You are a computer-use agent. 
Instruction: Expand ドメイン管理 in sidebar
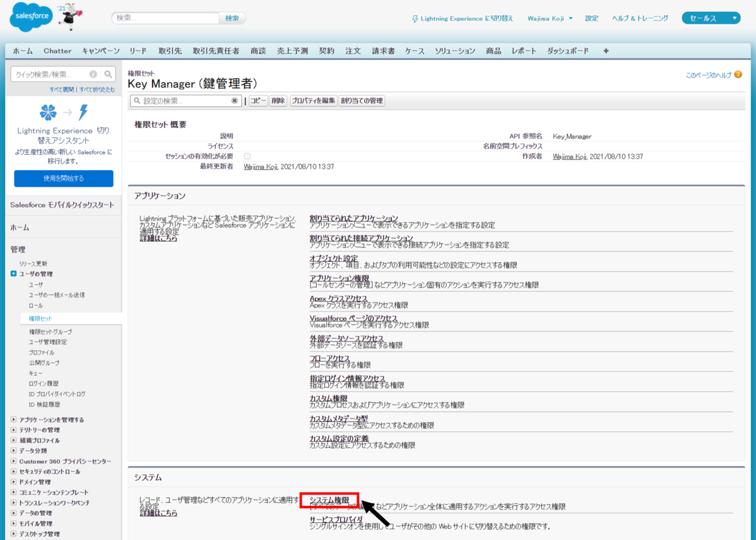[14, 482]
